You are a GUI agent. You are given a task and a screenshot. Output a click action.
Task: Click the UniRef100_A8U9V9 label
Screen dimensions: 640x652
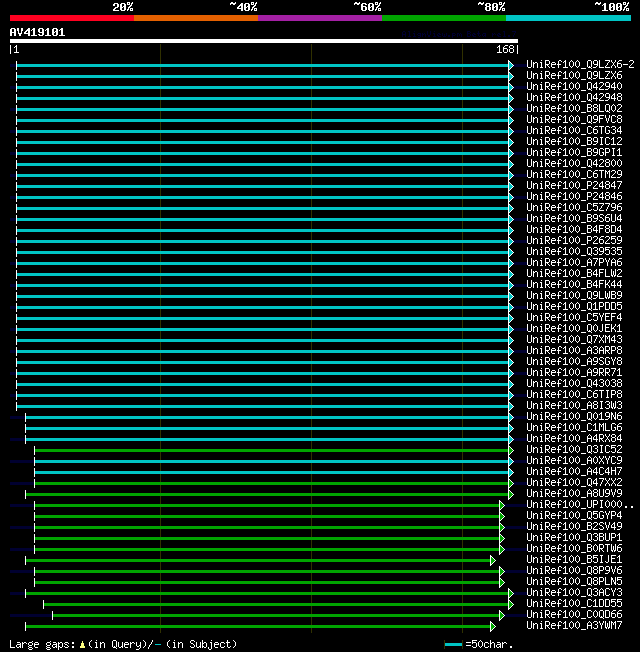(574, 494)
